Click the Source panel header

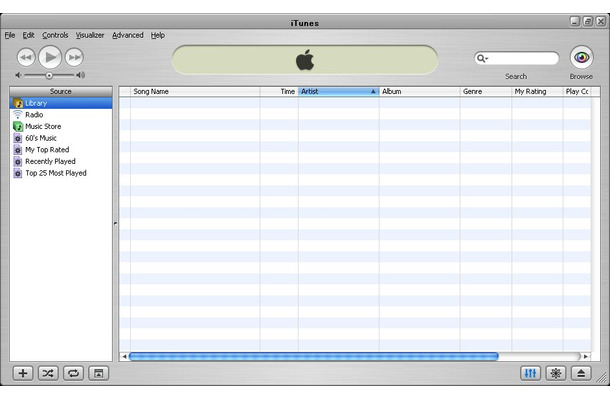click(61, 91)
